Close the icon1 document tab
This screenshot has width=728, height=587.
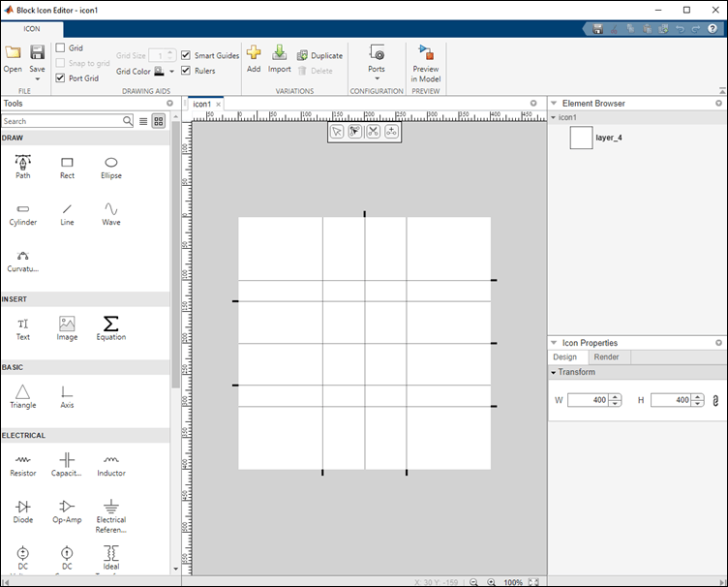click(218, 105)
